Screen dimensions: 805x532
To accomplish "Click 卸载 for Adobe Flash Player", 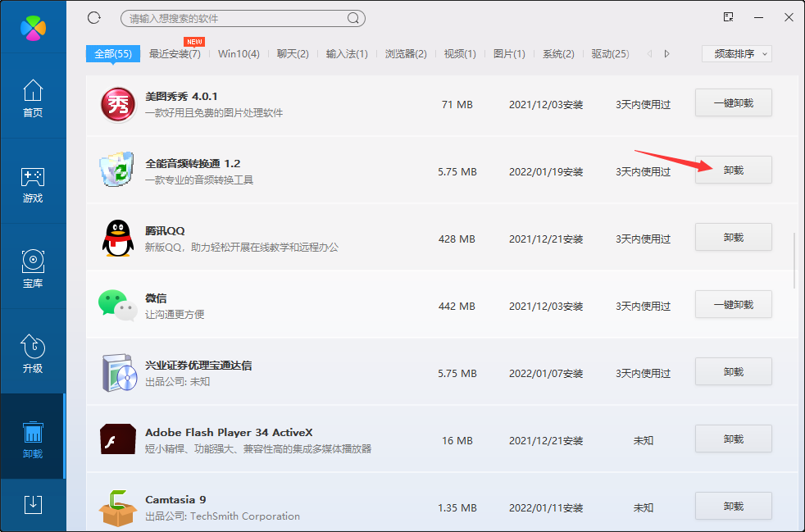I will (734, 439).
